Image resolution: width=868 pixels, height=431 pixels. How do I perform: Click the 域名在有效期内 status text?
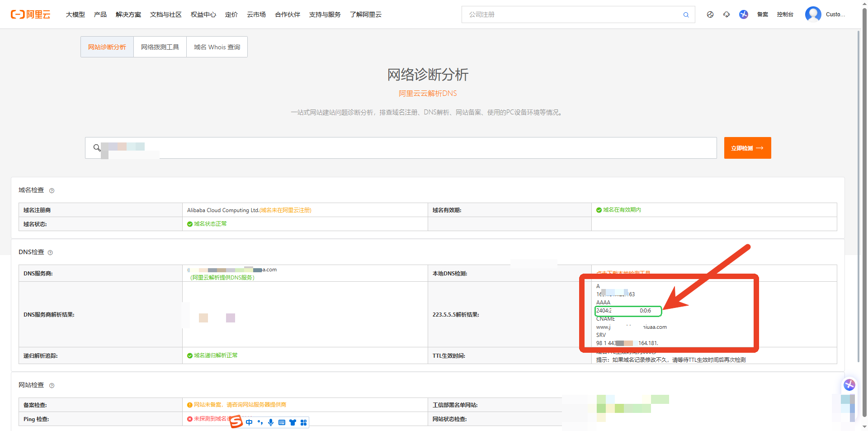[622, 210]
